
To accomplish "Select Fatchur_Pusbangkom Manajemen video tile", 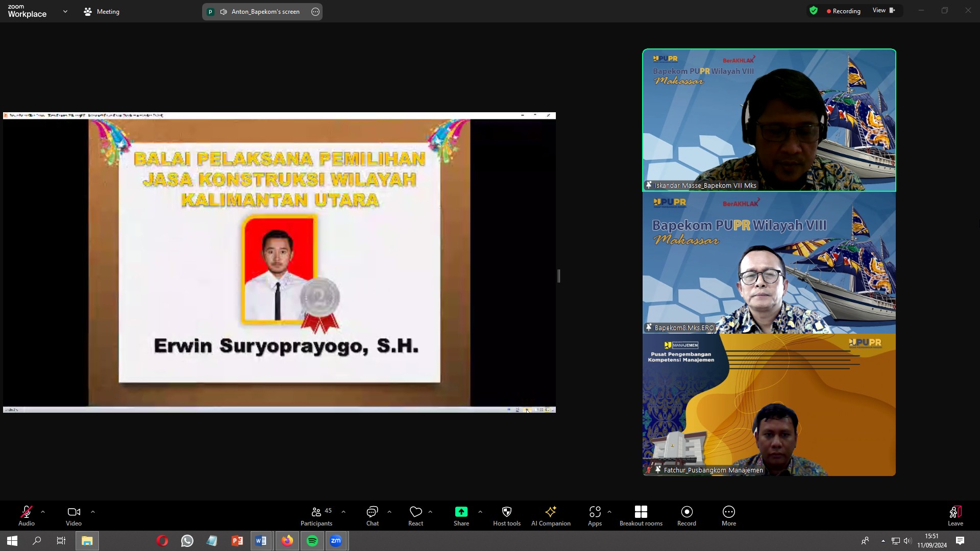I will pyautogui.click(x=769, y=405).
